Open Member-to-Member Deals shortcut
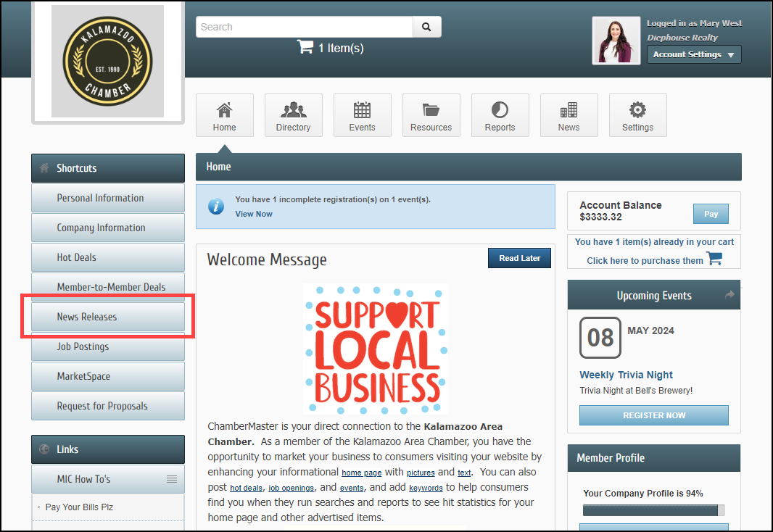This screenshot has height=532, width=773. coord(108,287)
